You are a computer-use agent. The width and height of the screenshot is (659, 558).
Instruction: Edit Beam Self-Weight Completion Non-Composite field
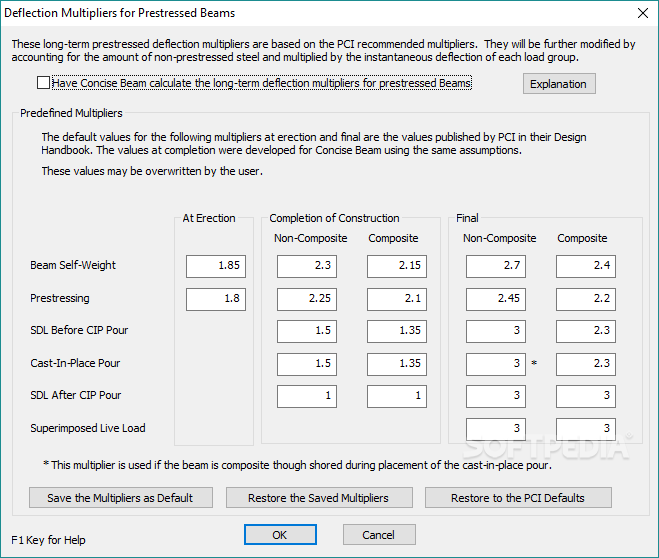307,266
